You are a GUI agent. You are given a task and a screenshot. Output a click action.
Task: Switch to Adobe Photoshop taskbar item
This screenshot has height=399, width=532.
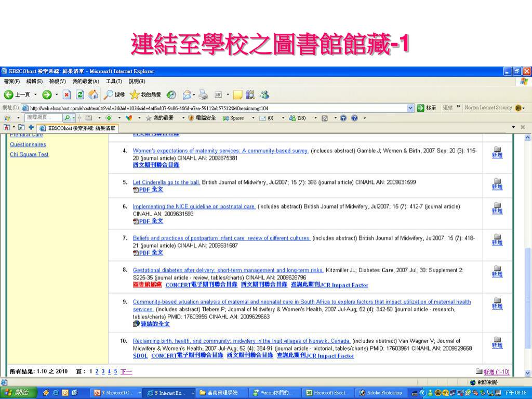[381, 393]
